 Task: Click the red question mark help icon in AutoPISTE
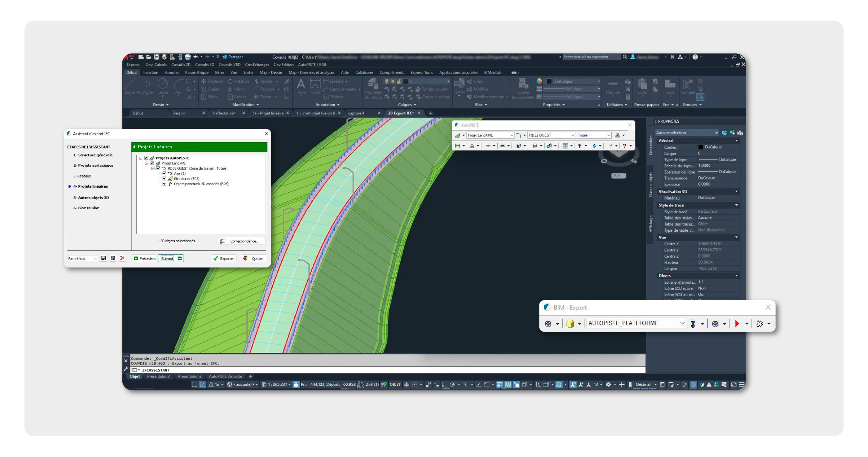624,146
